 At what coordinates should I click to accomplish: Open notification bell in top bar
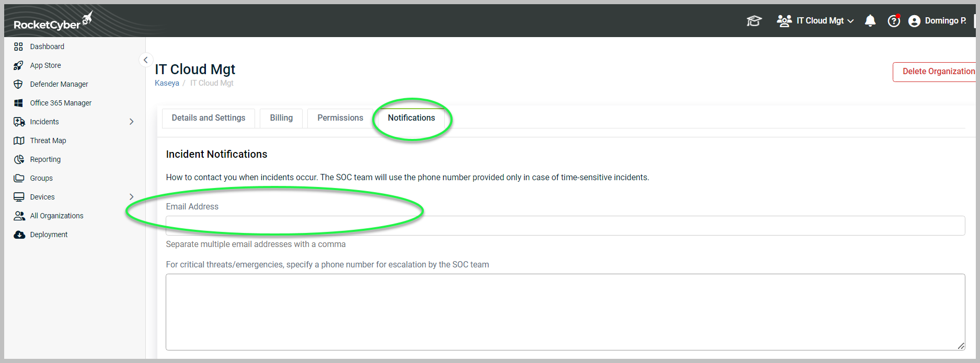tap(870, 21)
